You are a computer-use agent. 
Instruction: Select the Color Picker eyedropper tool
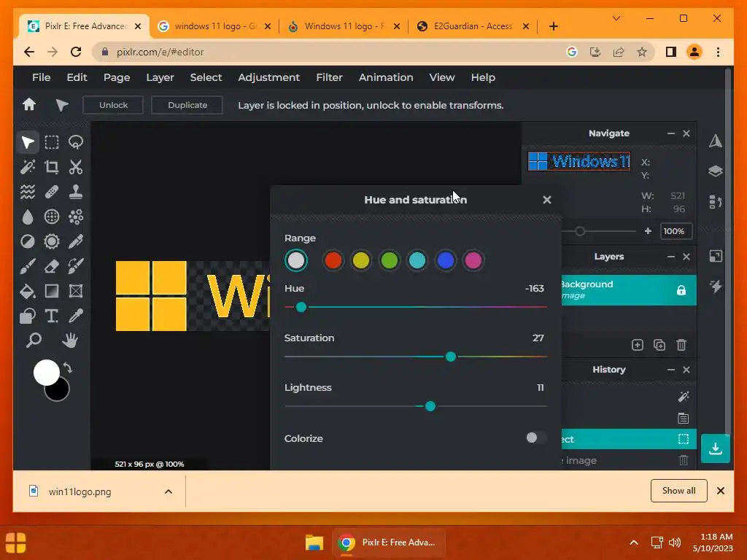tap(76, 316)
